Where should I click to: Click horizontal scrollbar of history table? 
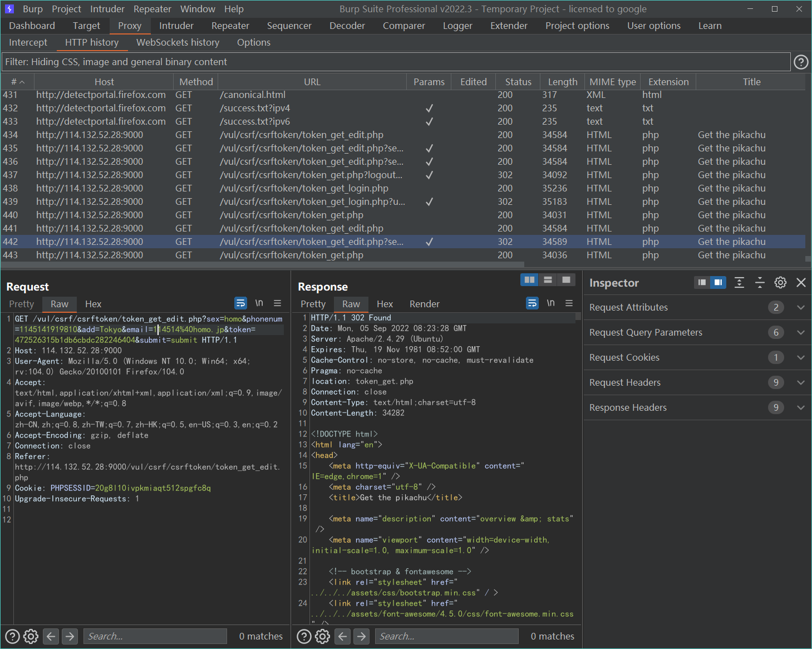(262, 265)
